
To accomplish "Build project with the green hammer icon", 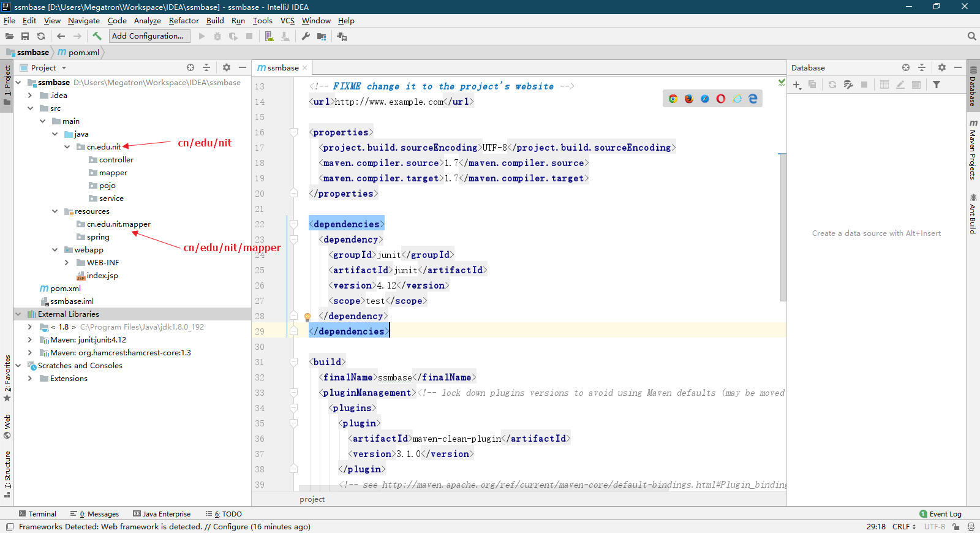I will coord(97,36).
